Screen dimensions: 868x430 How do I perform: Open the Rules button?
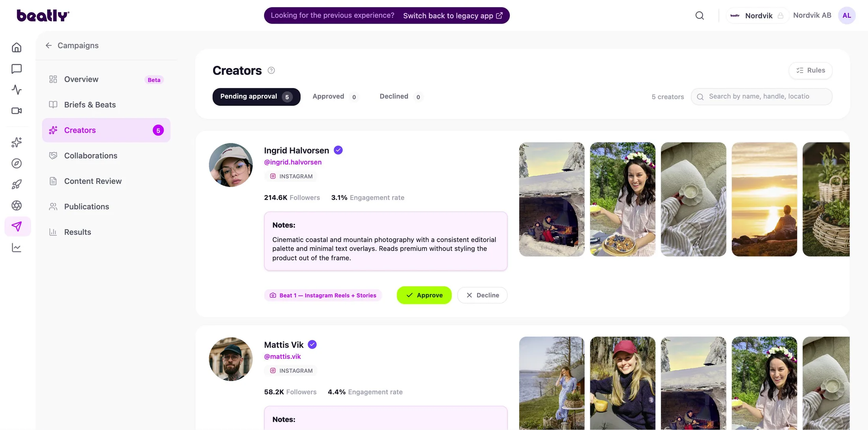click(x=810, y=70)
